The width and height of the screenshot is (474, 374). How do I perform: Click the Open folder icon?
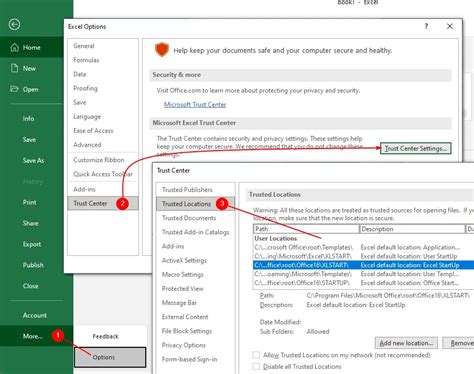(x=14, y=89)
